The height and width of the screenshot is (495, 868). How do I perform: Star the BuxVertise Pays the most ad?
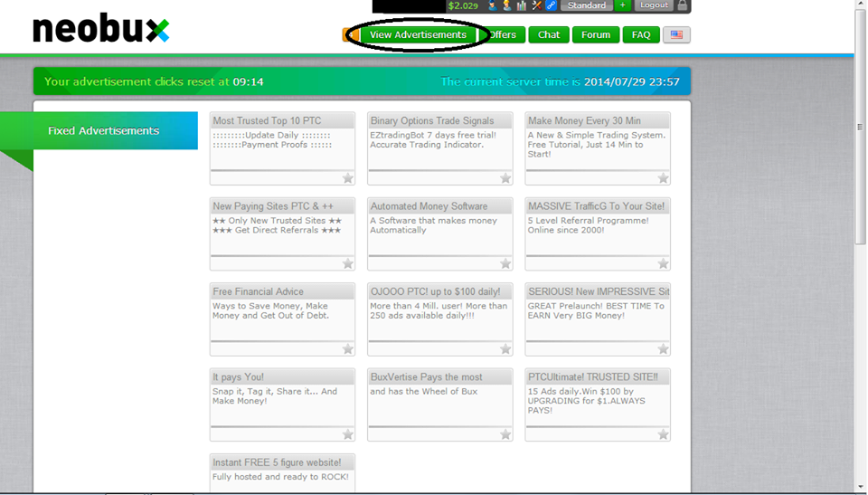pyautogui.click(x=505, y=434)
